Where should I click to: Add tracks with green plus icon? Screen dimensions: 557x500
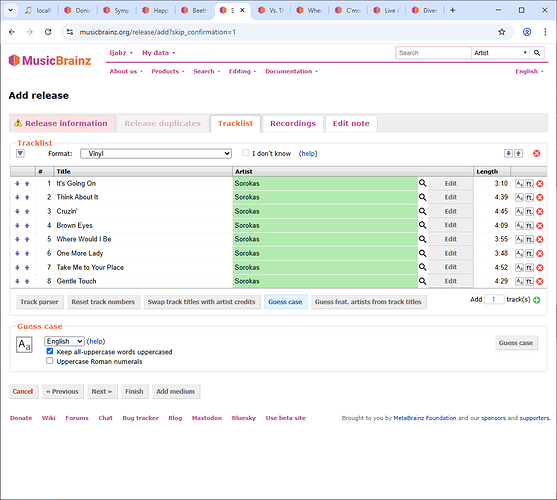(x=537, y=300)
